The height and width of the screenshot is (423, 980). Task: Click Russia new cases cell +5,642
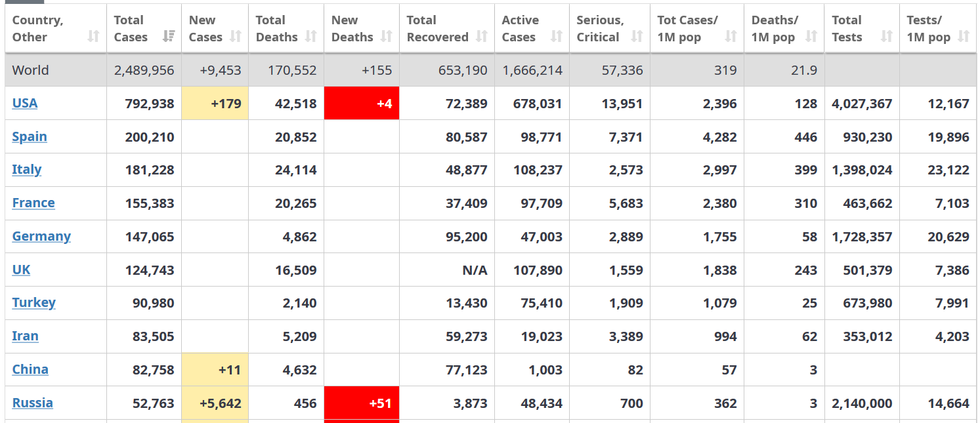pos(215,403)
